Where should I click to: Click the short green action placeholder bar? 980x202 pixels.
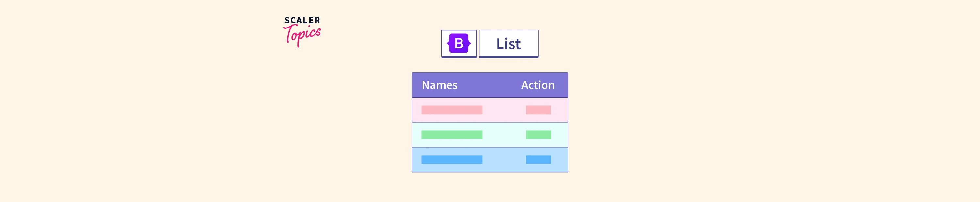pos(538,135)
